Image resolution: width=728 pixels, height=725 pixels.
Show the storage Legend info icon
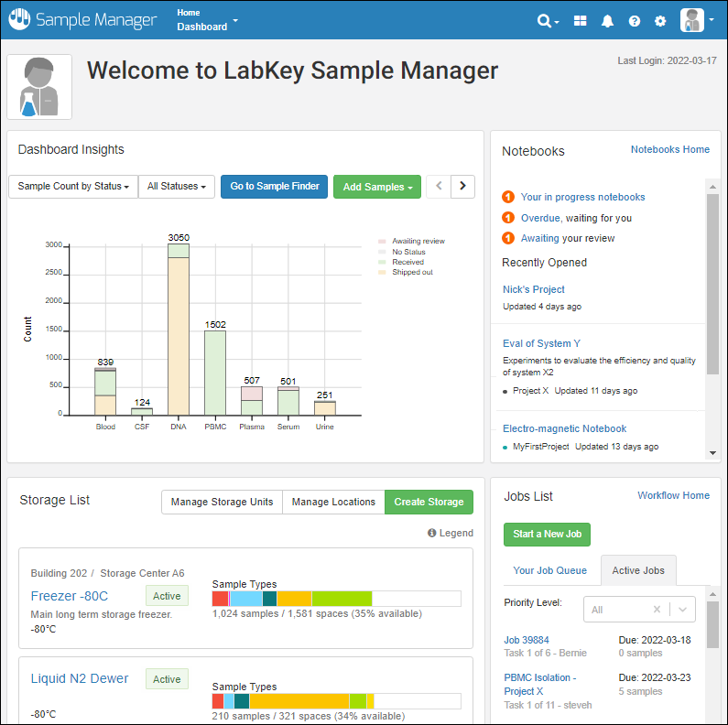pyautogui.click(x=432, y=533)
